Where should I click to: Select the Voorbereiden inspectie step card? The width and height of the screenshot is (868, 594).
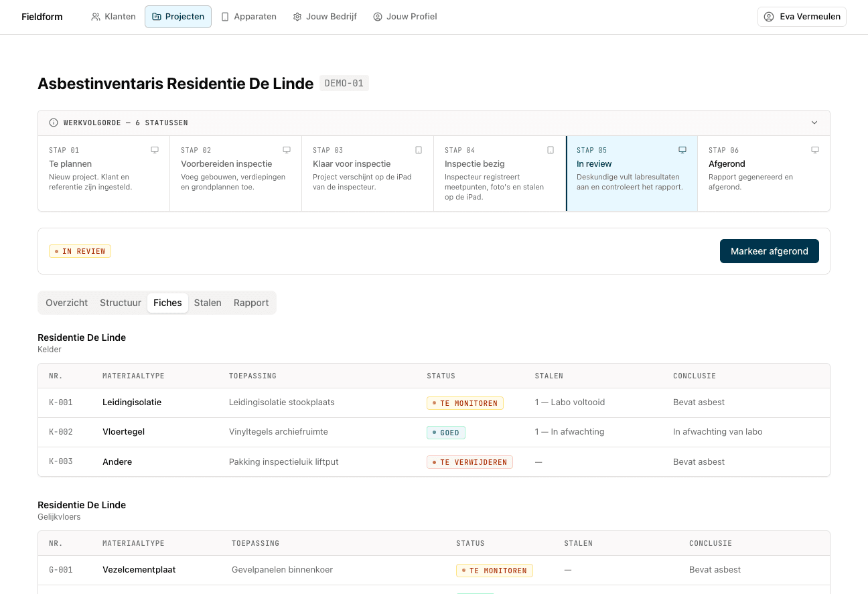click(236, 173)
